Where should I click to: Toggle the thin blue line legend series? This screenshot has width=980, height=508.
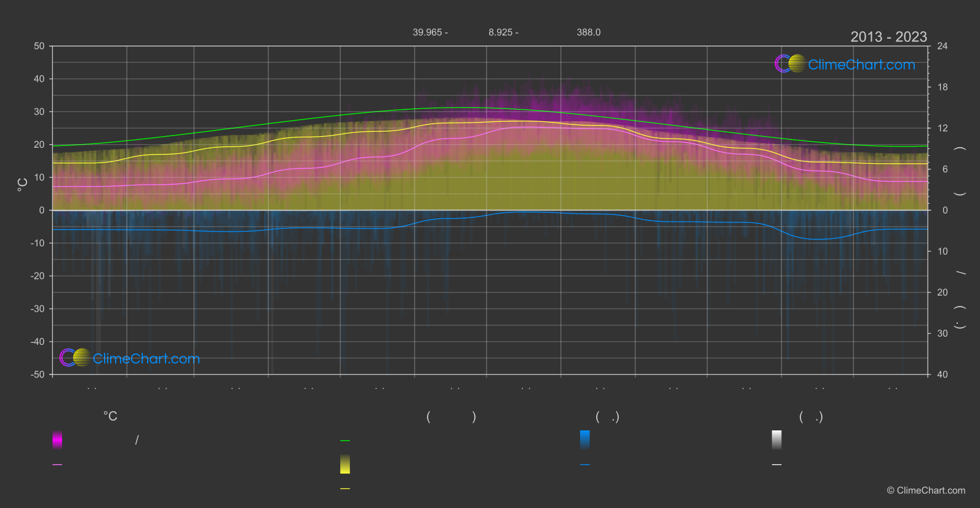tap(584, 465)
